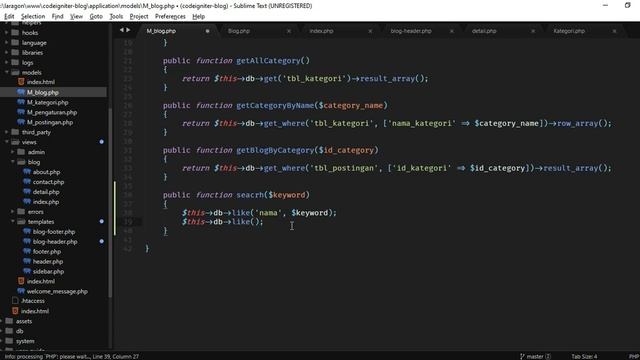Expand the libraries folder

tap(7, 53)
